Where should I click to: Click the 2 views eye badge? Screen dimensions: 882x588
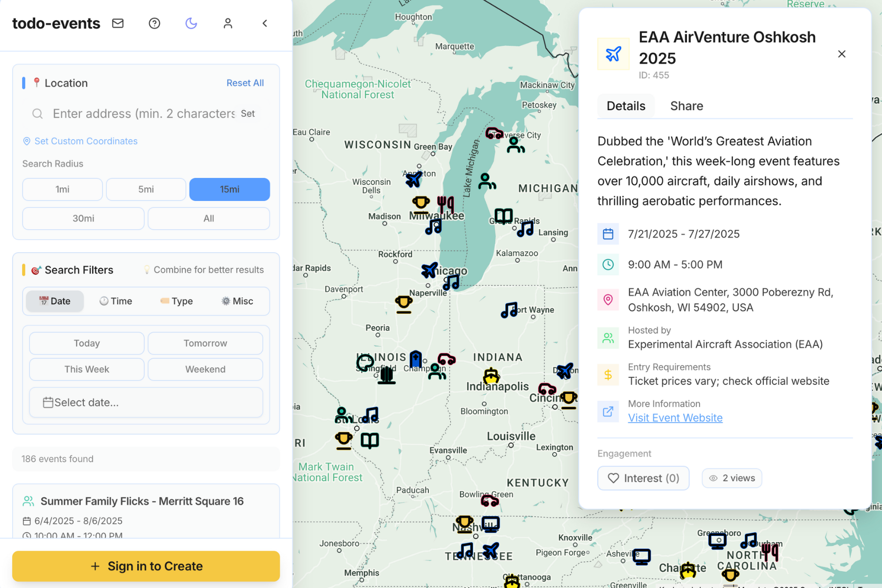[x=732, y=478]
